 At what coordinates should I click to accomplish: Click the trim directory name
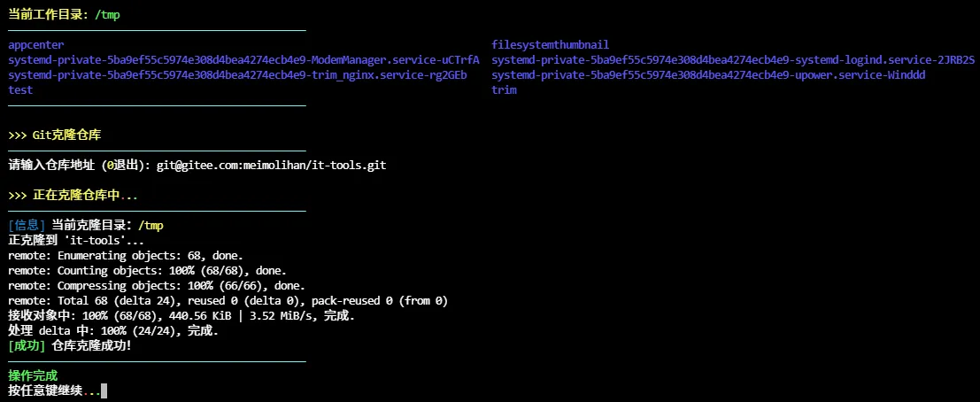(505, 90)
